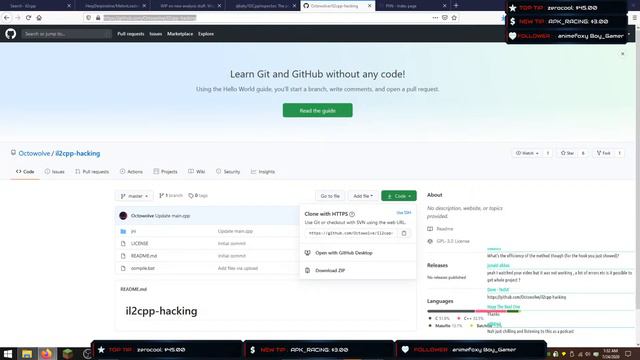Star the repository

click(x=567, y=153)
